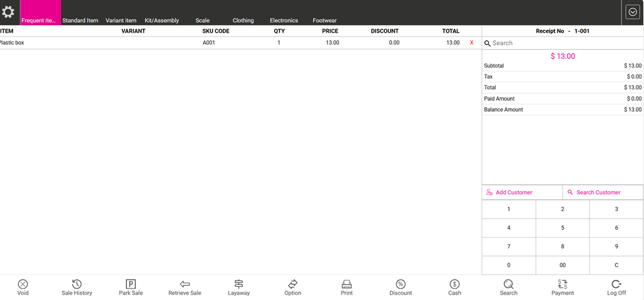
Task: Open the Electronics category tab
Action: (284, 21)
